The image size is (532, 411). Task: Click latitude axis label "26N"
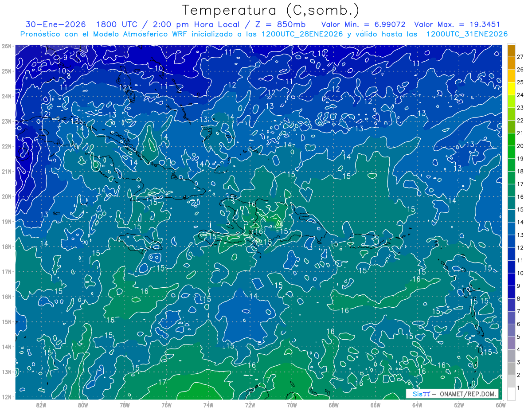(x=7, y=46)
